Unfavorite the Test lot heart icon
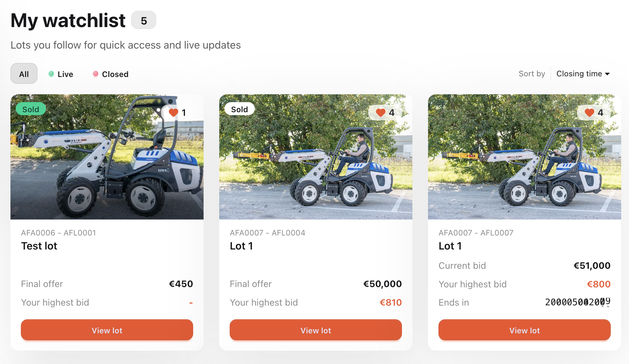Image resolution: width=629 pixels, height=364 pixels. [x=173, y=113]
